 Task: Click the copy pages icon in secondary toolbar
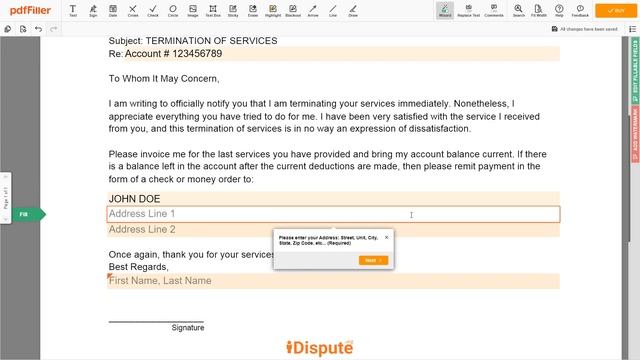click(x=8, y=29)
